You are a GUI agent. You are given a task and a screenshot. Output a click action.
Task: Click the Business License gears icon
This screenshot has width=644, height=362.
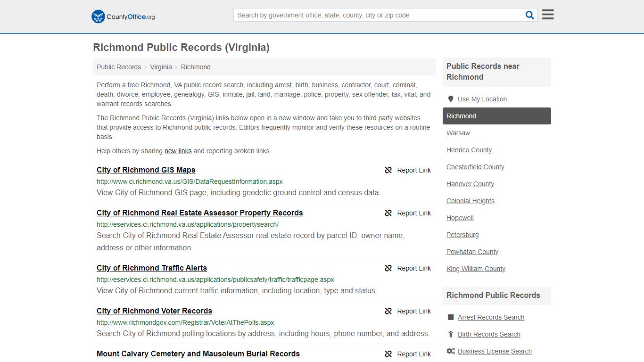click(451, 351)
